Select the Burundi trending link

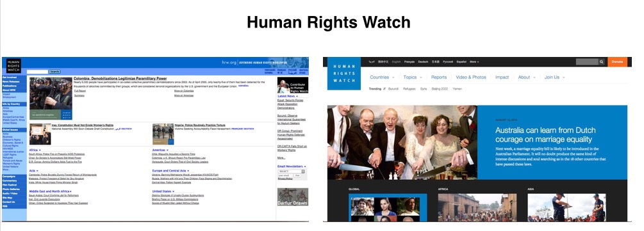pyautogui.click(x=393, y=89)
